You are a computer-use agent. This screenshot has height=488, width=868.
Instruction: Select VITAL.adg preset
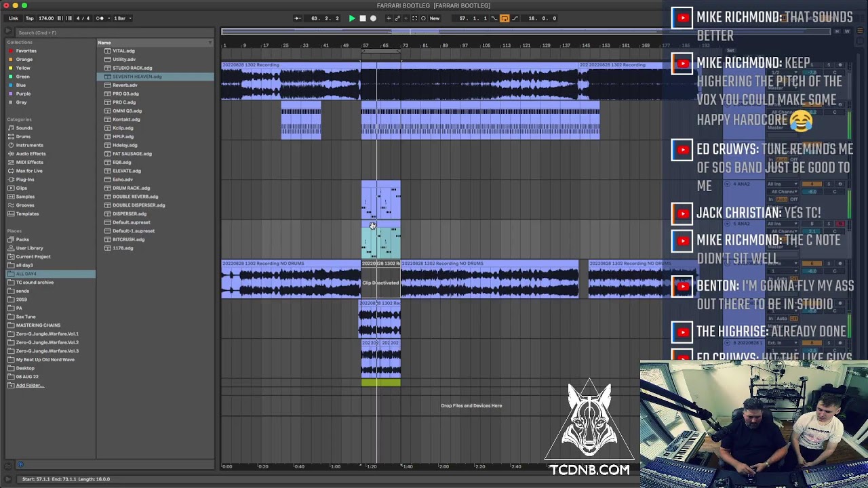[123, 51]
